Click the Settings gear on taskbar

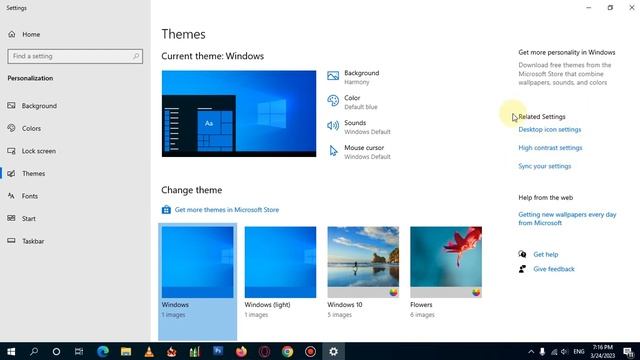point(333,351)
